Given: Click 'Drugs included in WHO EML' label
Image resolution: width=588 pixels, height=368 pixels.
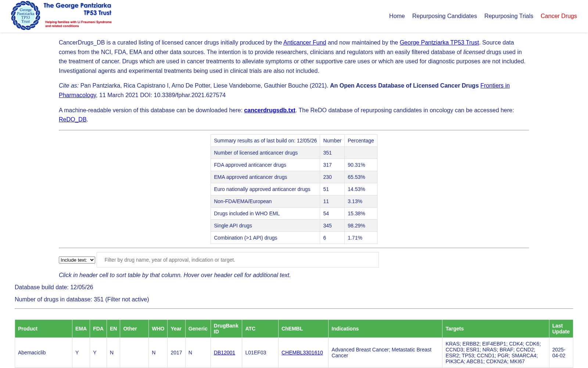Looking at the screenshot, I should coord(247,213).
